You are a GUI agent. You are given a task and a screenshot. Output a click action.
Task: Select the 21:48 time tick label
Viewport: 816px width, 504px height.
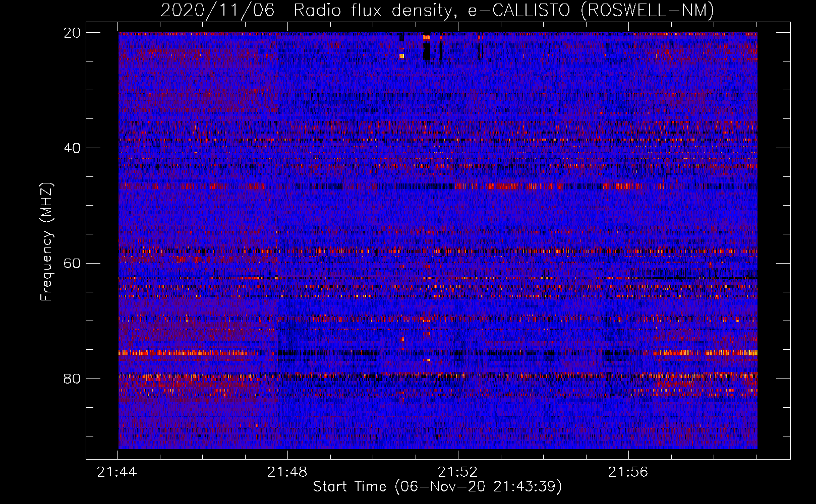pos(287,472)
